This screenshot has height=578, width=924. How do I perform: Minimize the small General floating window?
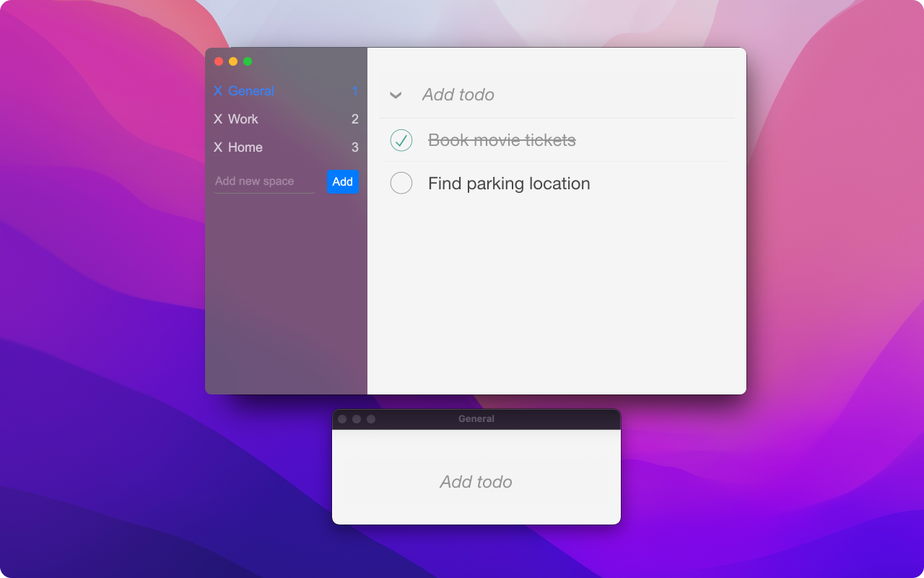click(357, 419)
